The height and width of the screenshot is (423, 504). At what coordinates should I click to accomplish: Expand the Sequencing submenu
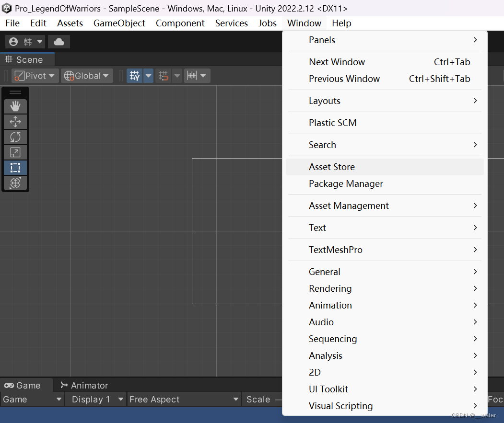tap(385, 339)
